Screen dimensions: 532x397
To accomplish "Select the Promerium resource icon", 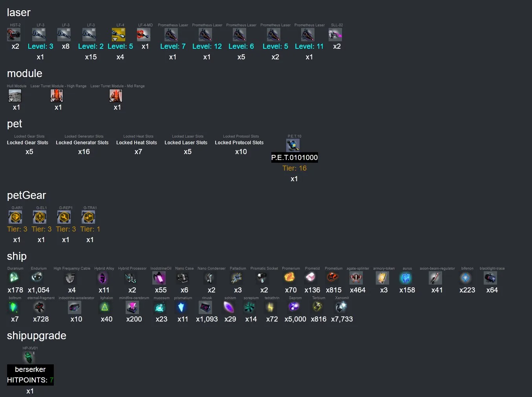I will point(289,278).
